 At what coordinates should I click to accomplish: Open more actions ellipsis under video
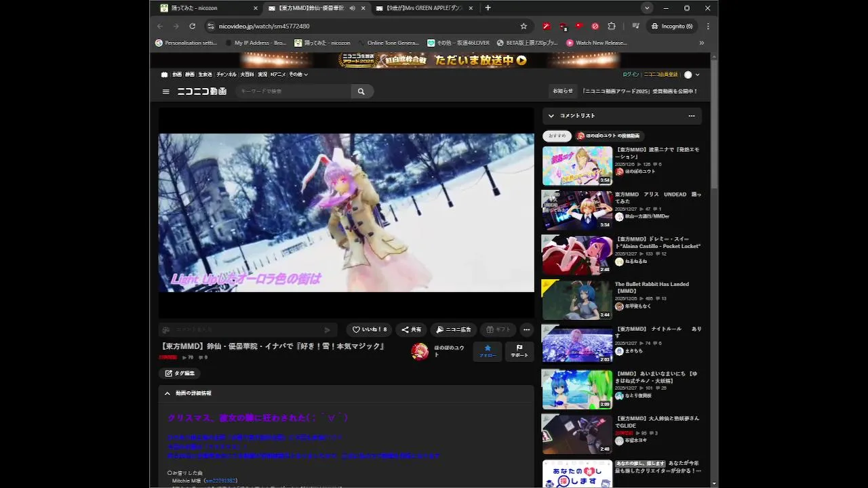tap(526, 329)
